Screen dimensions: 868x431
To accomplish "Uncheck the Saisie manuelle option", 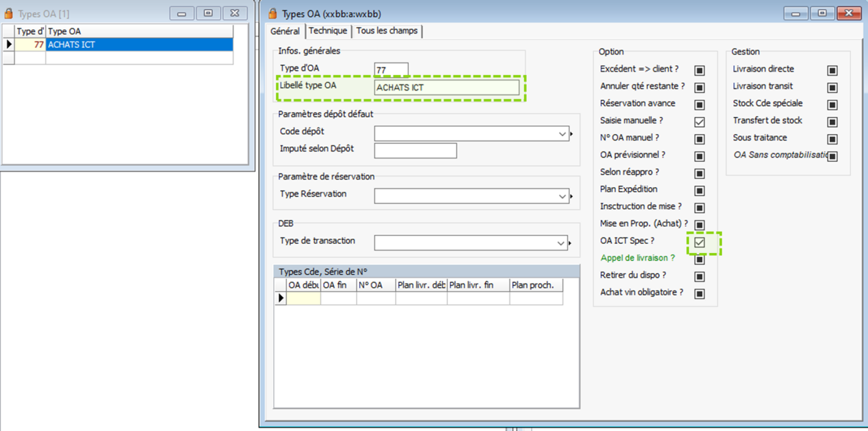I will coord(700,122).
